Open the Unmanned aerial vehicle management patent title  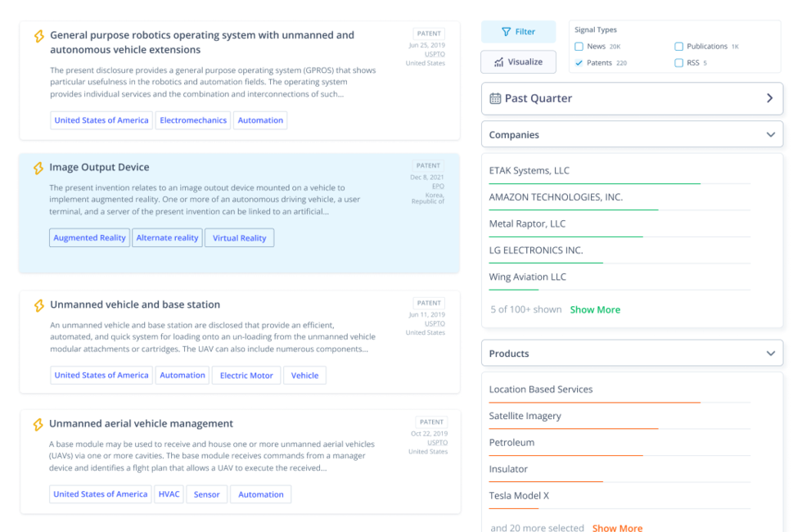pyautogui.click(x=141, y=424)
